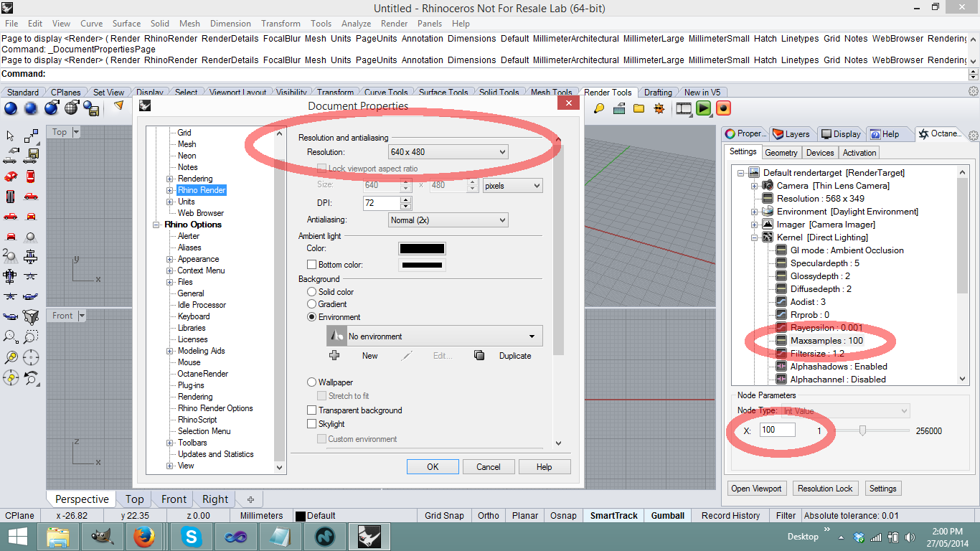This screenshot has width=980, height=551.
Task: Open the Resolution 640 x 480 dropdown
Action: [448, 152]
